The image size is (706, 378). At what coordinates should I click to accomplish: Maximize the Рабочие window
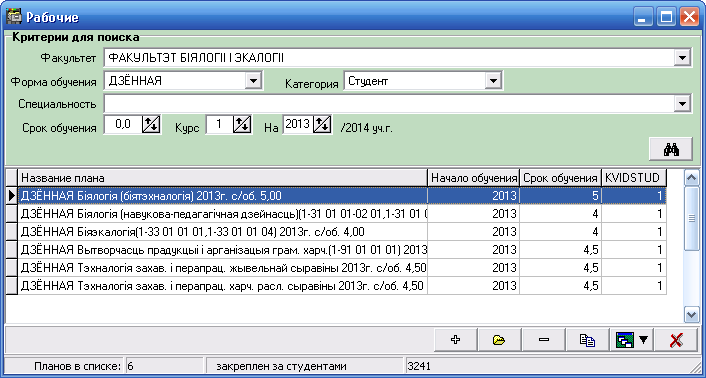(x=666, y=18)
